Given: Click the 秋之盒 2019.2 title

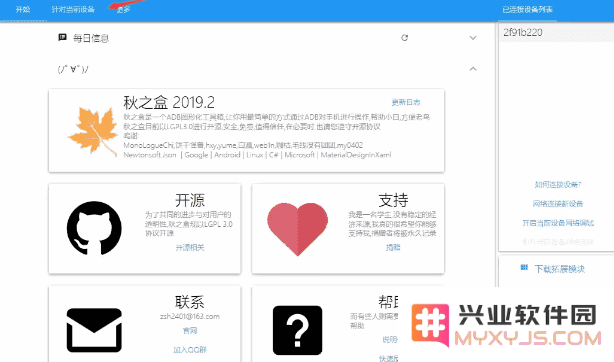Looking at the screenshot, I should (x=169, y=103).
